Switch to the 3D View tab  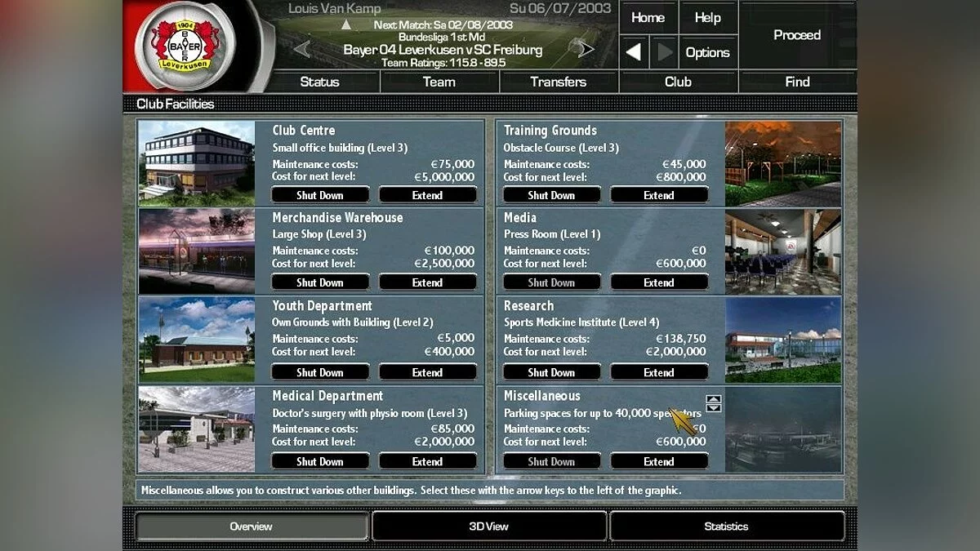(489, 527)
